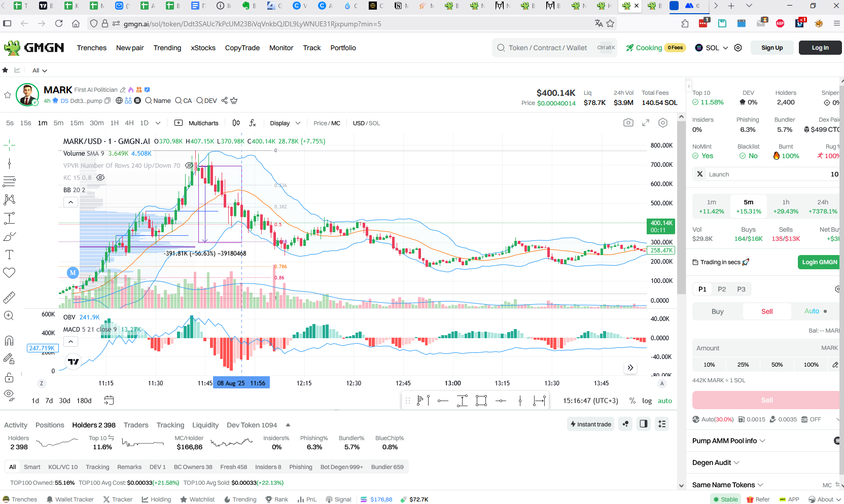The image size is (844, 504).
Task: Copy the Ddt3...pump contract address
Action: click(108, 100)
